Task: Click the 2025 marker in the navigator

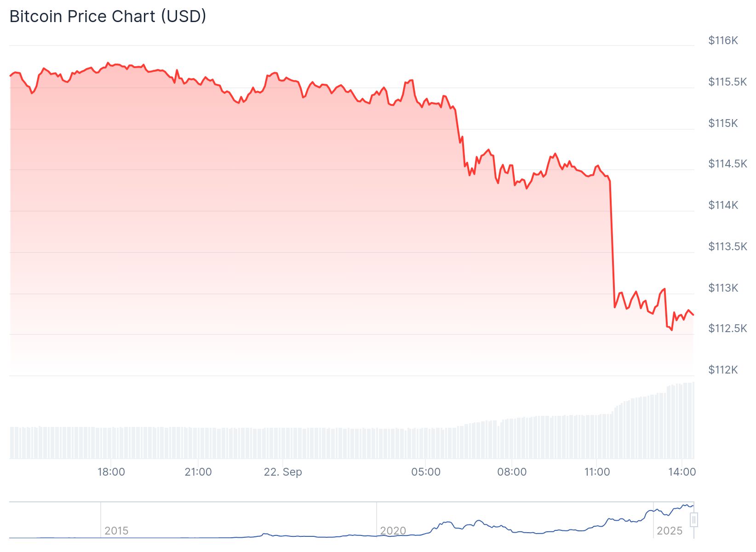Action: (669, 531)
